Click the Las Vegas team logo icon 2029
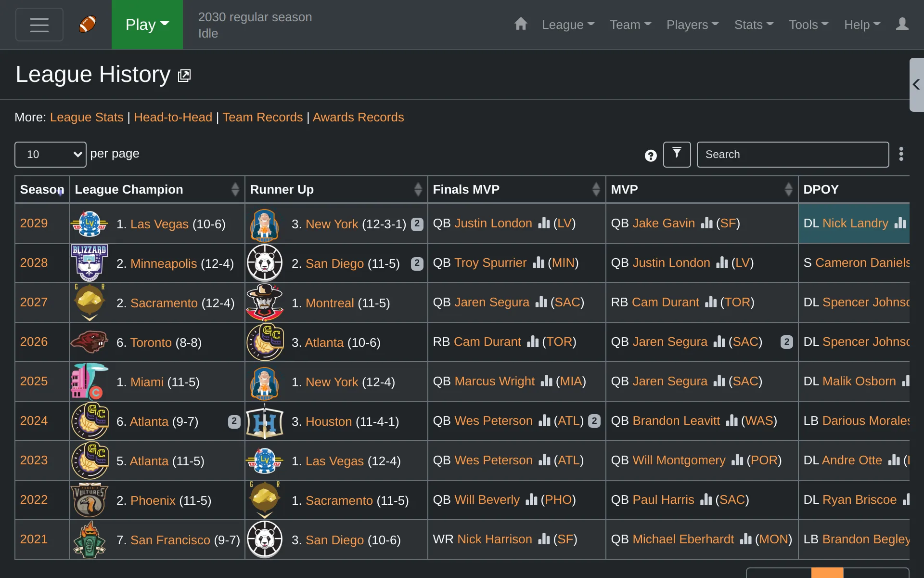Screen dimensions: 924x578 pos(89,224)
